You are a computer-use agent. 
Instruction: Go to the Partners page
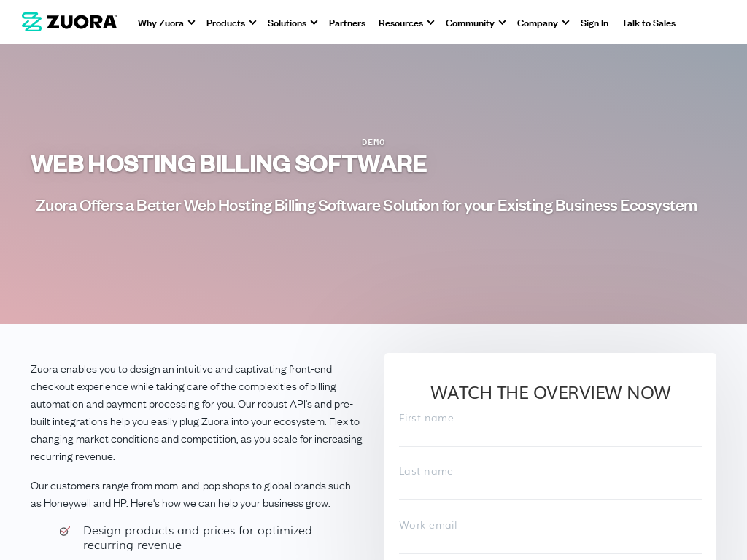point(347,23)
